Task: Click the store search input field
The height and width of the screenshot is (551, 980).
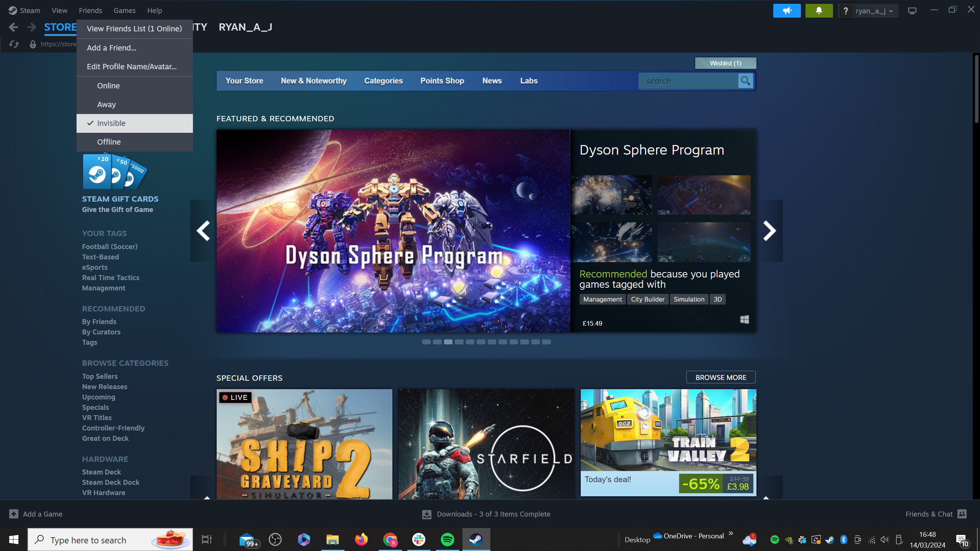Action: click(x=689, y=81)
